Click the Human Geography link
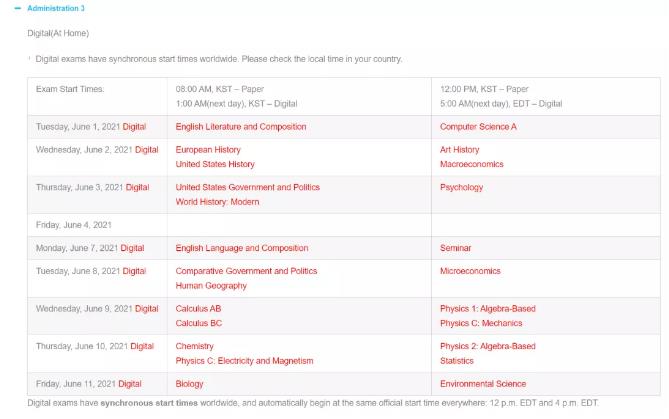This screenshot has height=419, width=669. pos(211,285)
